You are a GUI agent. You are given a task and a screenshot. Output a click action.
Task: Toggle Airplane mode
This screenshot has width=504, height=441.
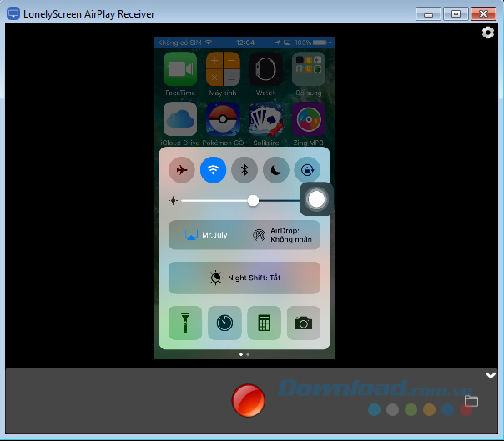181,170
